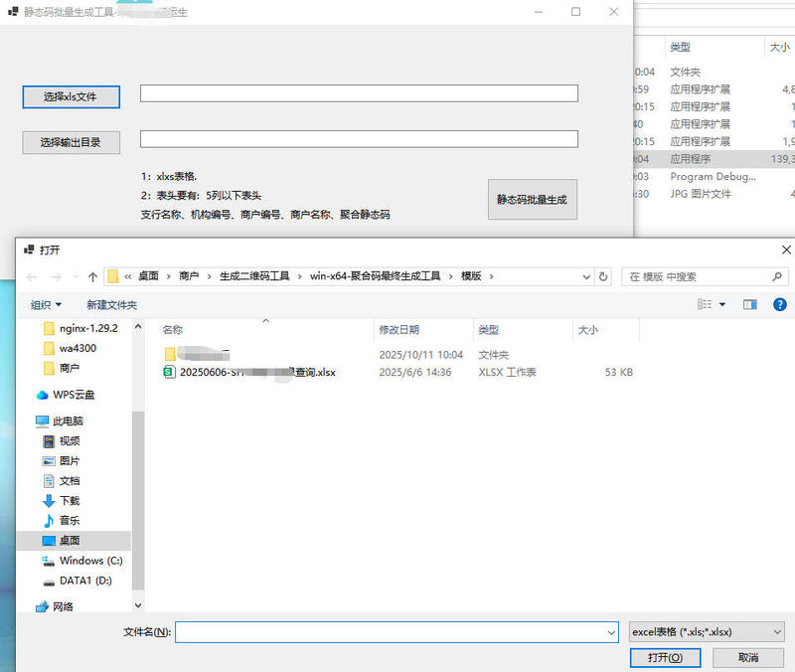Click 类型 header in background Explorer window
The width and height of the screenshot is (795, 672).
(681, 47)
